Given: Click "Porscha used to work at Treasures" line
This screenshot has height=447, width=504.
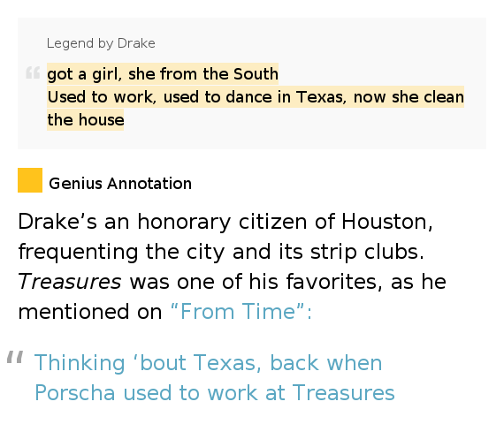Looking at the screenshot, I should (214, 393).
